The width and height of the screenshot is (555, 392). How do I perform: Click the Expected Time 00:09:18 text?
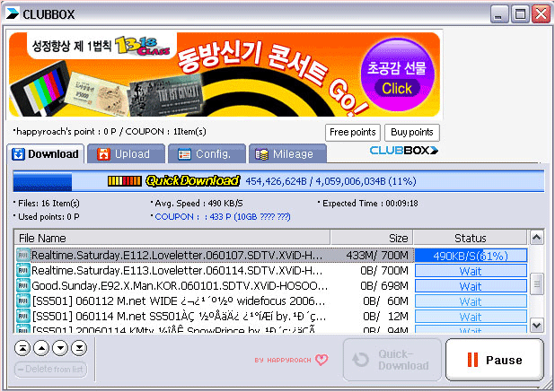(370, 204)
